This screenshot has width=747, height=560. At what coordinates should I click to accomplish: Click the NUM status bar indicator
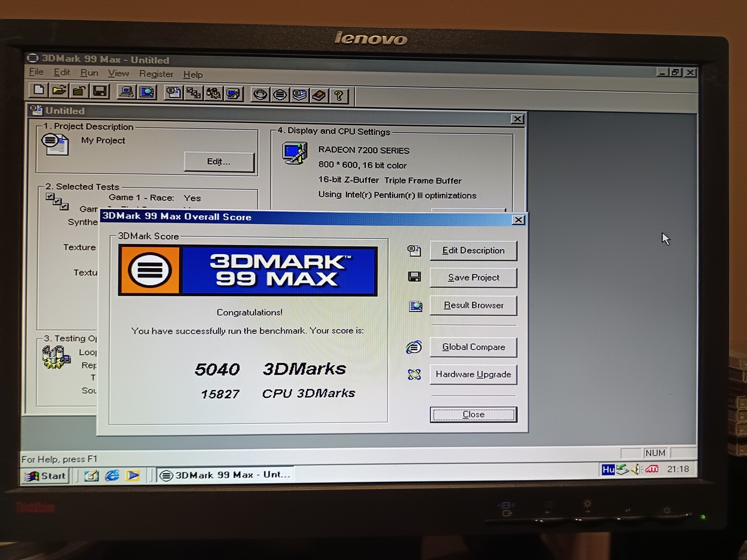(655, 453)
